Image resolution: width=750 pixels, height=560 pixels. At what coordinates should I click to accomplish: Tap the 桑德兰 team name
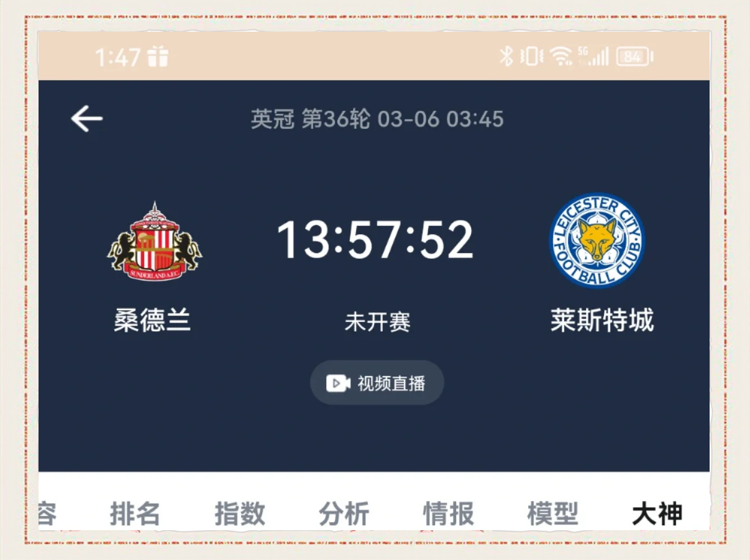pyautogui.click(x=152, y=321)
